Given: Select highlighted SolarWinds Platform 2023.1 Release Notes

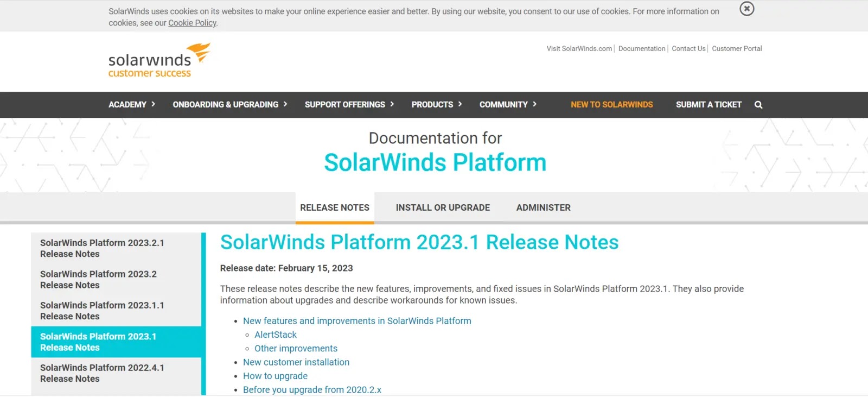Looking at the screenshot, I should [x=116, y=342].
